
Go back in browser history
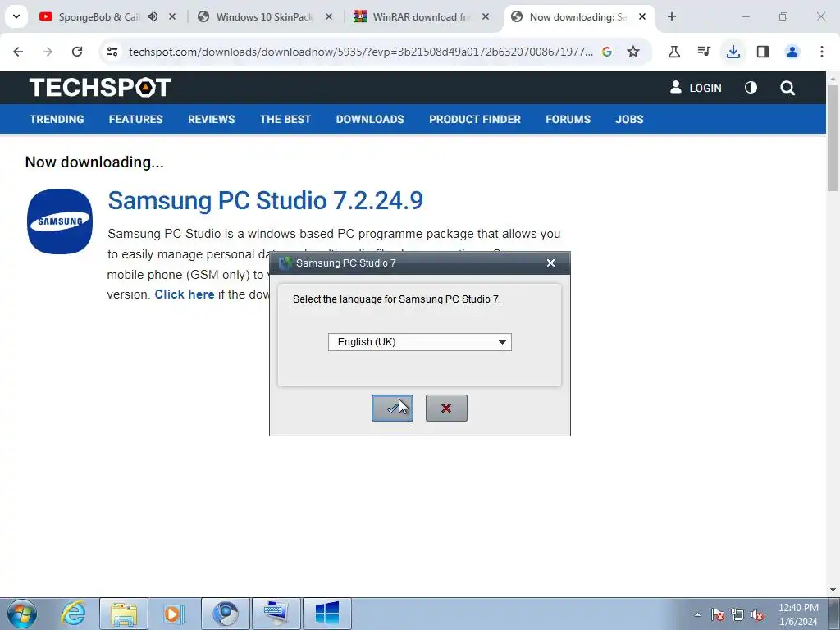point(18,52)
